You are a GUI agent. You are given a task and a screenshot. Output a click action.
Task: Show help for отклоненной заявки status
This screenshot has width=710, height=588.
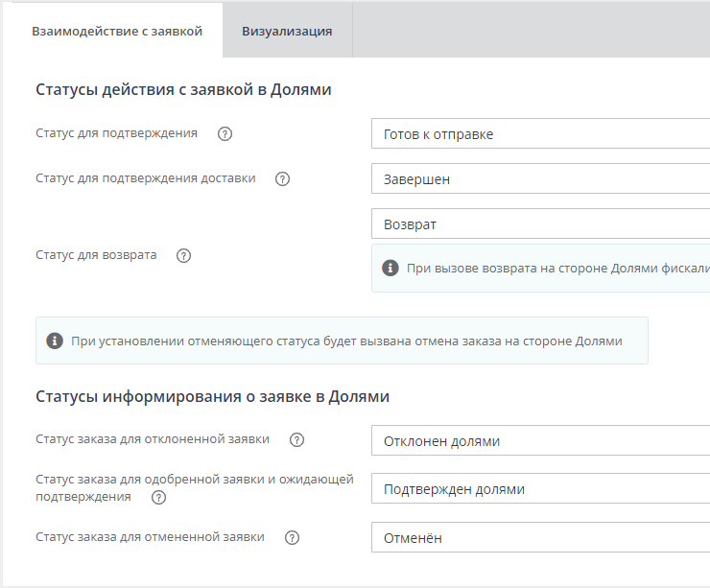tap(297, 440)
